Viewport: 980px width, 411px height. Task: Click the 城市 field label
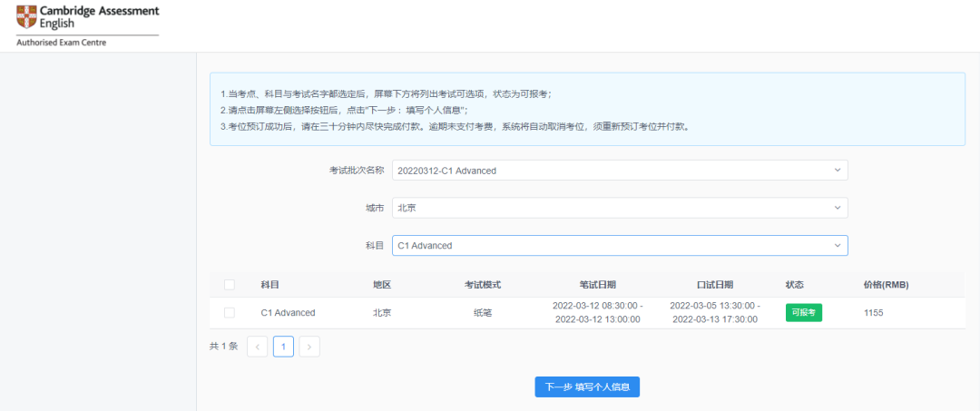point(375,208)
